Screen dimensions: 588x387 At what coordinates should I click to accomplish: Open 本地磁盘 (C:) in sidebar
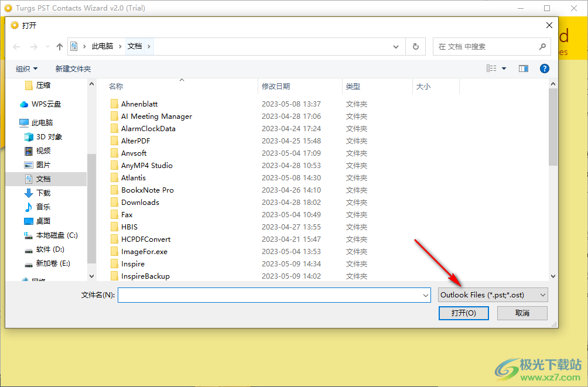(51, 235)
